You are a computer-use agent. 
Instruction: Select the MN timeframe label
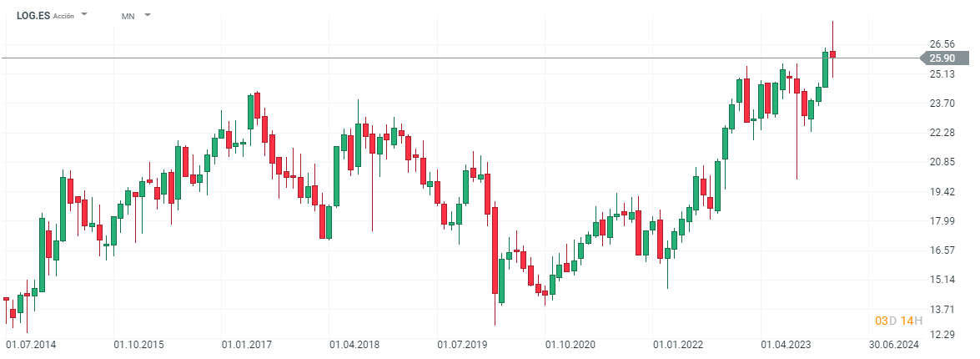(x=128, y=16)
